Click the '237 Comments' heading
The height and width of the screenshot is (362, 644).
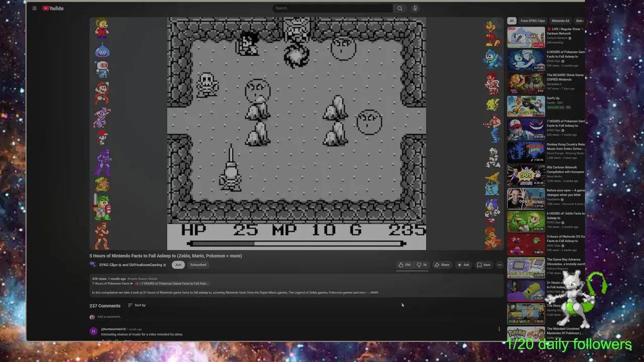(105, 306)
